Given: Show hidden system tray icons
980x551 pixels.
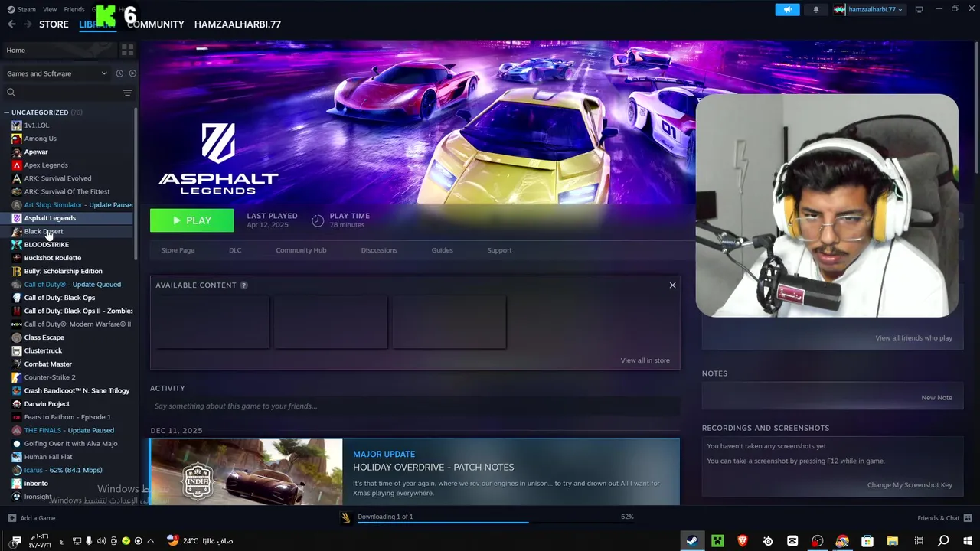Looking at the screenshot, I should 150,541.
